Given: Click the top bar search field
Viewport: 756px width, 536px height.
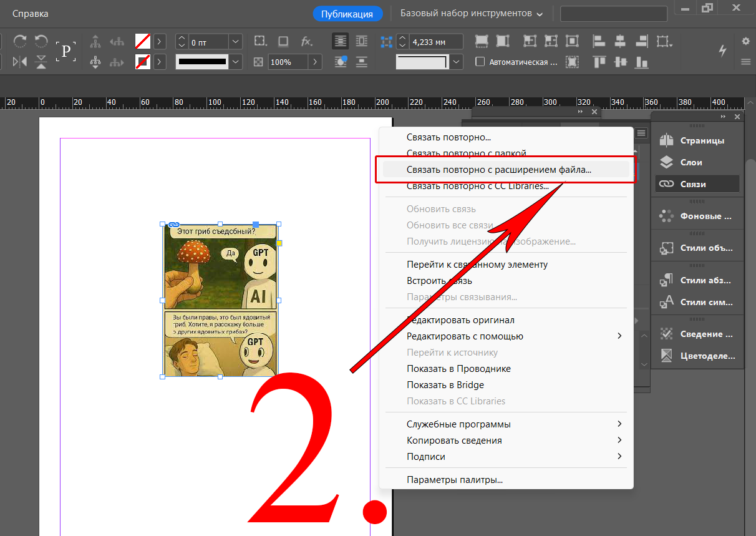Looking at the screenshot, I should click(x=614, y=14).
